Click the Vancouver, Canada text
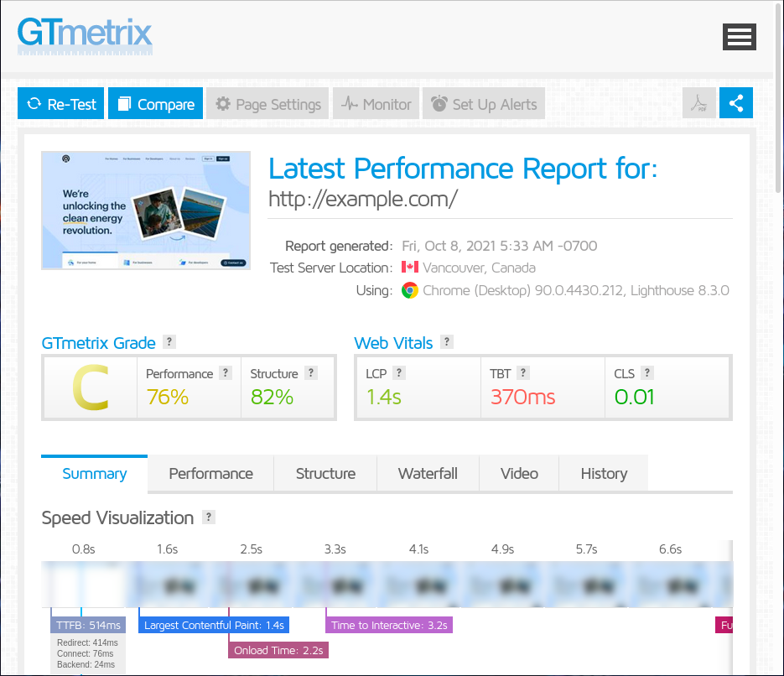Viewport: 784px width, 676px height. tap(479, 268)
